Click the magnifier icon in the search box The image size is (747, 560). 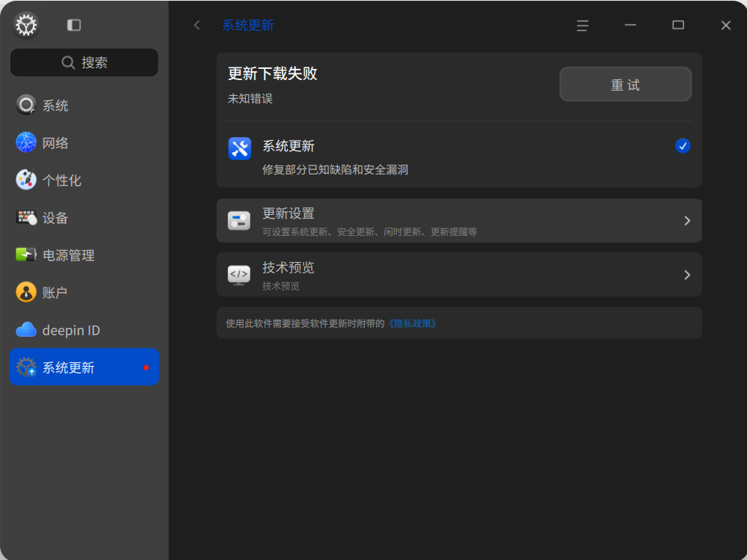68,62
